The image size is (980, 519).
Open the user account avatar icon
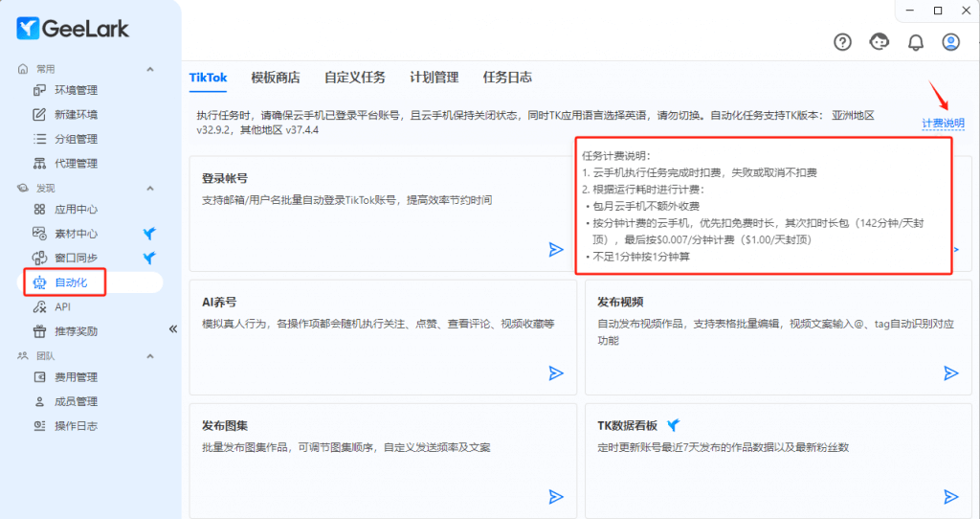pyautogui.click(x=950, y=42)
